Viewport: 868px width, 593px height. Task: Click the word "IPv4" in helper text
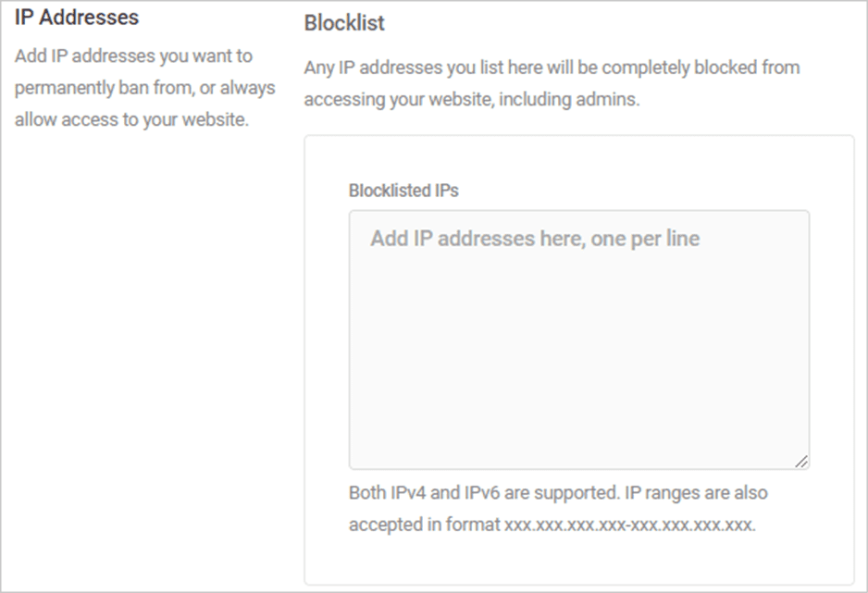click(408, 492)
